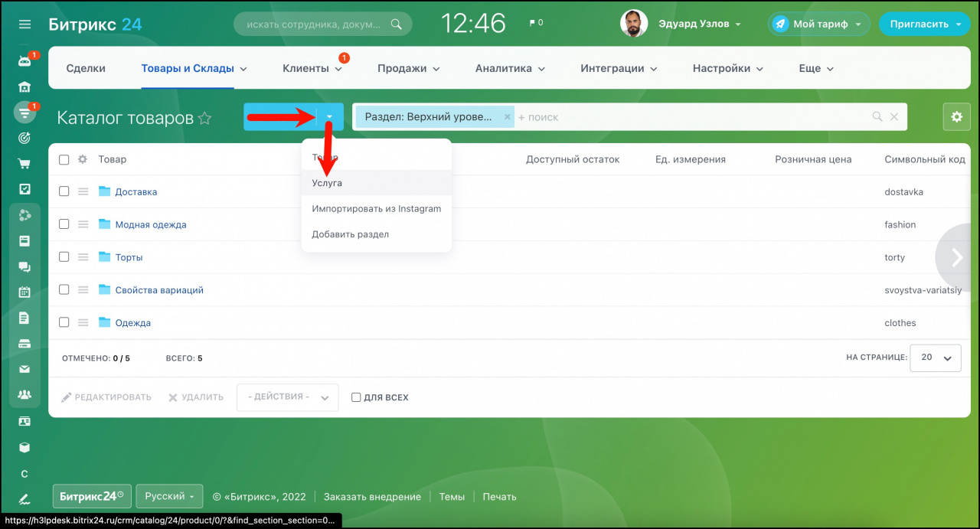Open the letter C icon in sidebar
This screenshot has height=529, width=980.
[24, 474]
